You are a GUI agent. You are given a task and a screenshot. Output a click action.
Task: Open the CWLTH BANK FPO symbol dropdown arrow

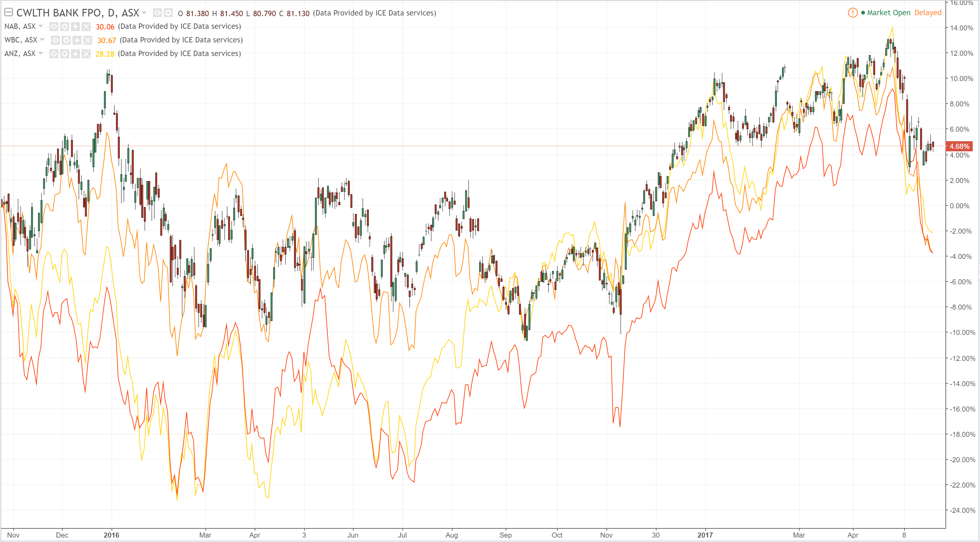tap(144, 13)
